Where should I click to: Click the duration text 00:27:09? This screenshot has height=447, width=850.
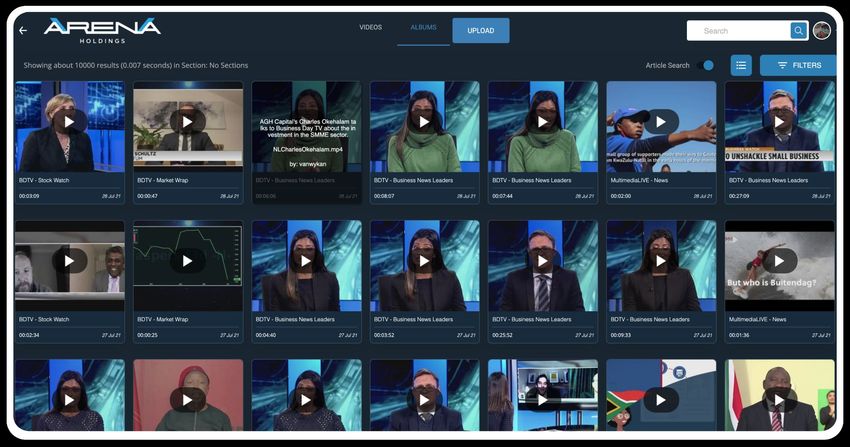739,196
